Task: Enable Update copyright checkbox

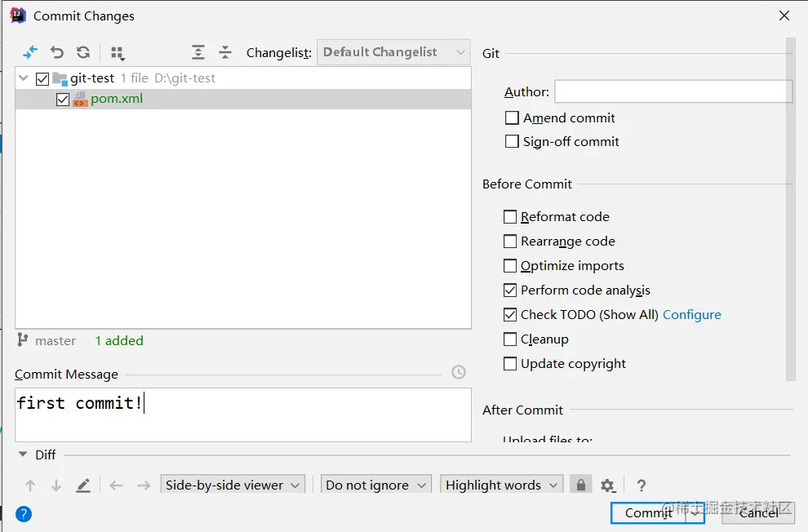Action: (x=509, y=364)
